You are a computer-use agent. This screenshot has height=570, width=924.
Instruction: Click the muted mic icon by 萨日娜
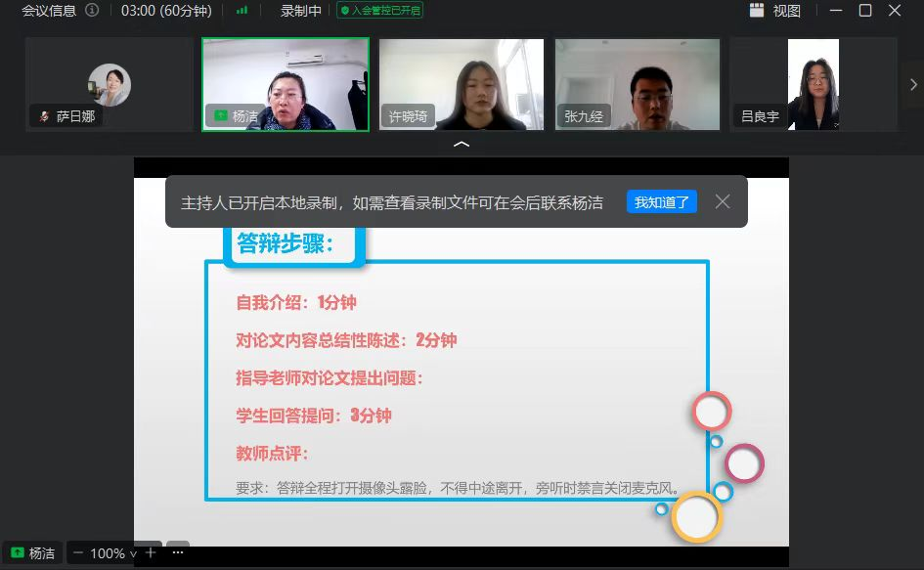click(x=44, y=116)
